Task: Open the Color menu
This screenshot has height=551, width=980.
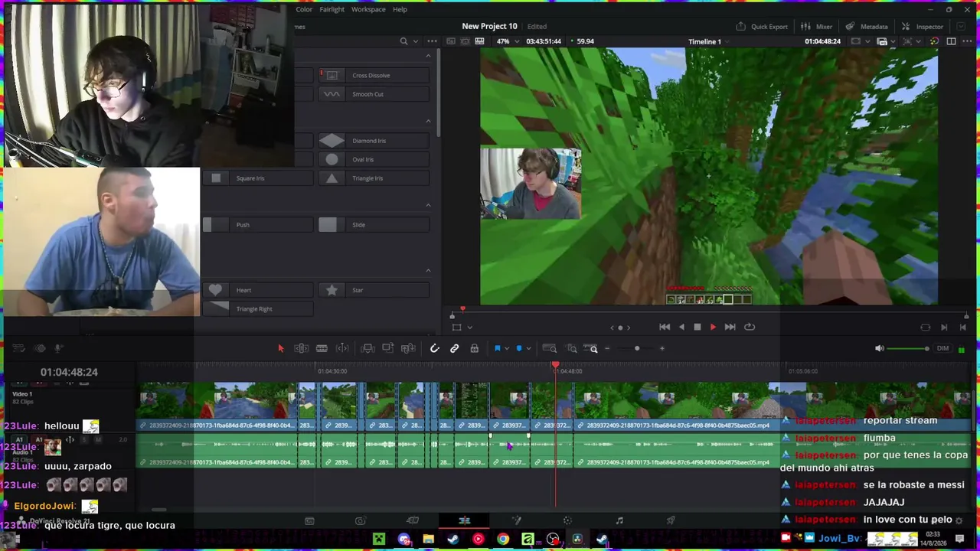Action: coord(304,9)
